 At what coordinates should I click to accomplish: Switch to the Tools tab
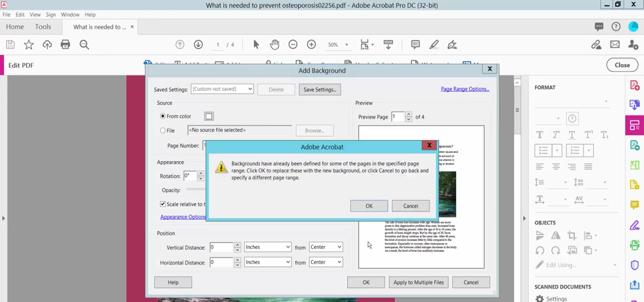click(x=43, y=27)
